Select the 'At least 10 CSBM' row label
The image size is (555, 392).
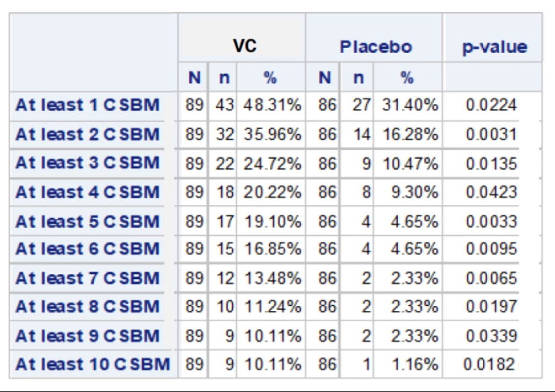[x=93, y=364]
